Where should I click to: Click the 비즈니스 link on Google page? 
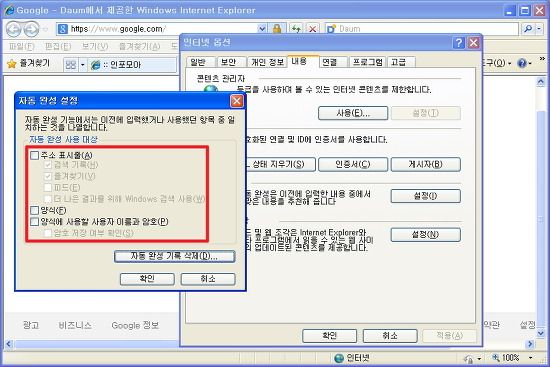pos(75,325)
